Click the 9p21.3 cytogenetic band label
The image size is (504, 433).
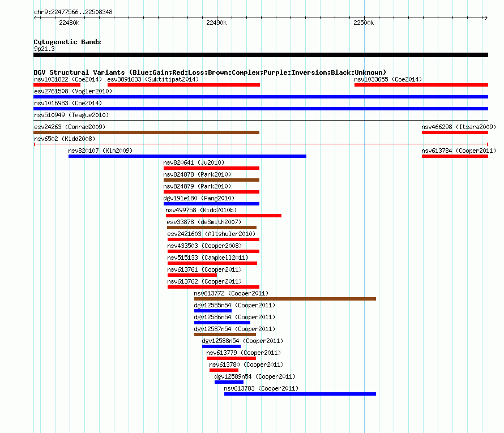44,49
